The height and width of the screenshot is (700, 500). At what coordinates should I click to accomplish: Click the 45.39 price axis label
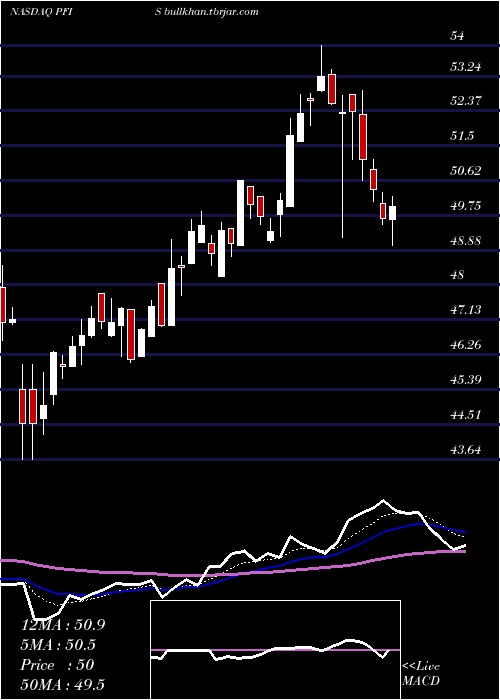tap(466, 380)
